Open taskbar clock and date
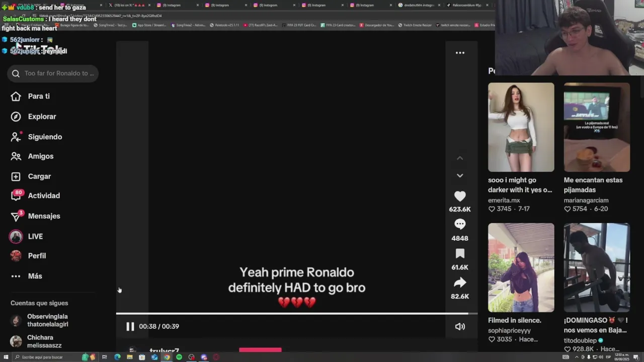Image resolution: width=644 pixels, height=362 pixels. tap(622, 357)
